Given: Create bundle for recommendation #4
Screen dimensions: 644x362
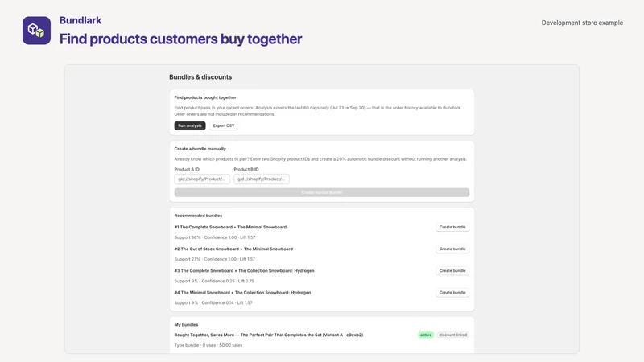Looking at the screenshot, I should coord(452,293).
